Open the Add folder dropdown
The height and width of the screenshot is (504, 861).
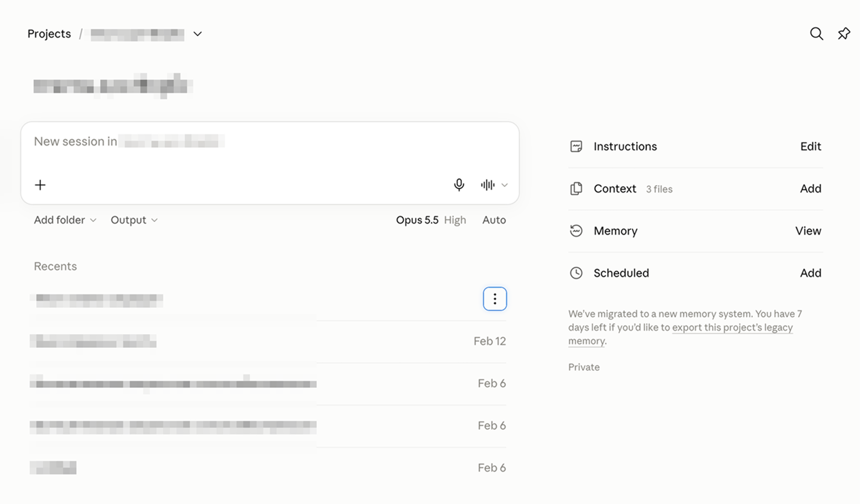coord(65,220)
